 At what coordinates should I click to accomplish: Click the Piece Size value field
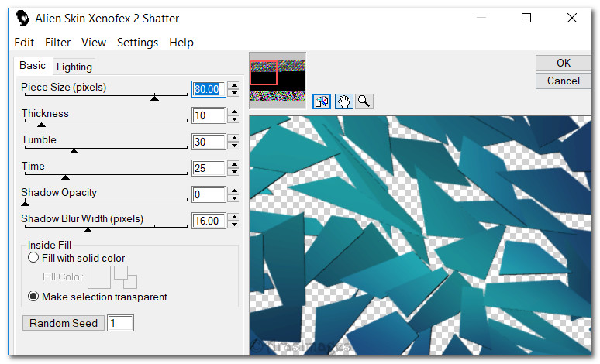(209, 89)
